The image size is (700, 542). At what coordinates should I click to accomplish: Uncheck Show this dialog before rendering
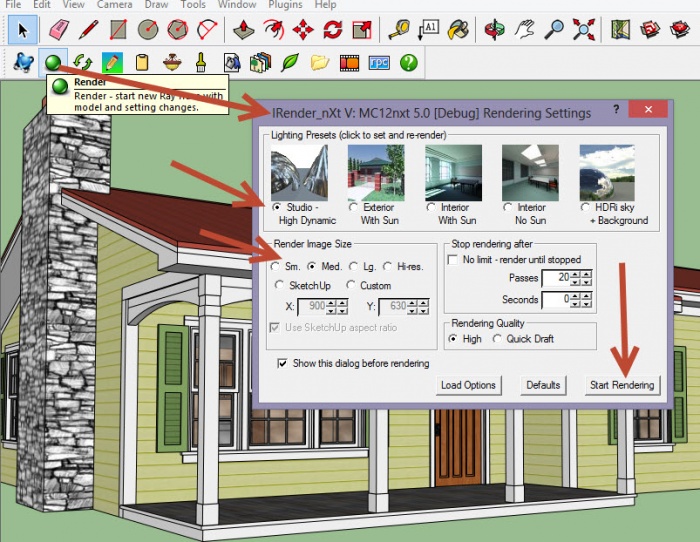(x=282, y=363)
